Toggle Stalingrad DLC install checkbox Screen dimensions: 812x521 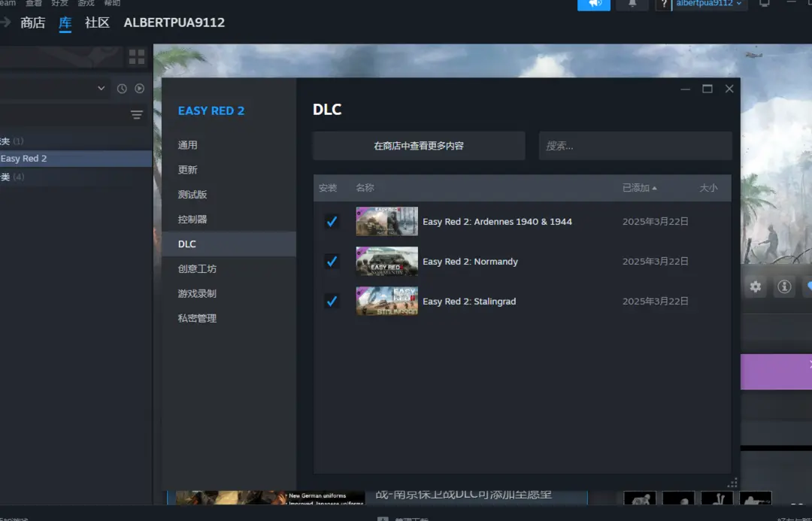coord(332,301)
